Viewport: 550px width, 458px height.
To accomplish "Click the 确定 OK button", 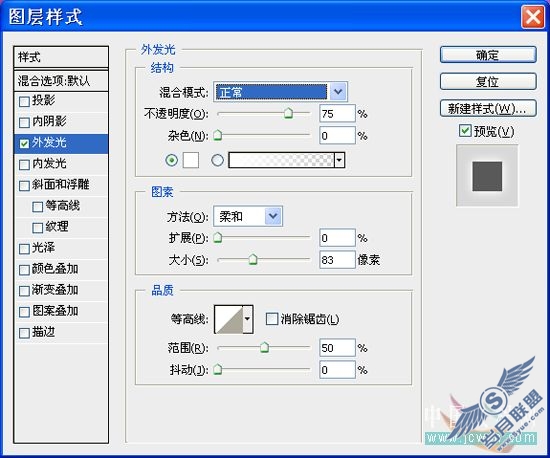I will click(488, 55).
